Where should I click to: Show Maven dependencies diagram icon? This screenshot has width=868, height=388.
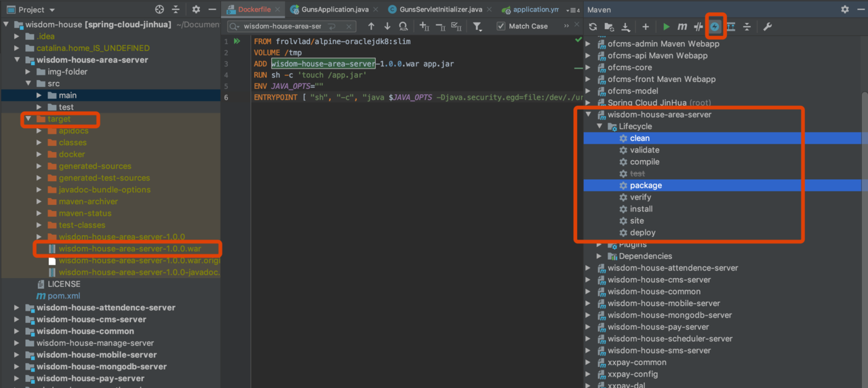coord(731,26)
